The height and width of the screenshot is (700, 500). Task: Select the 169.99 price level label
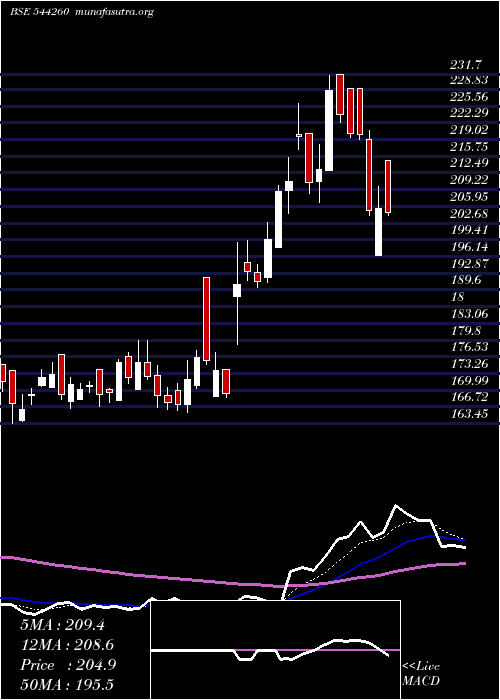click(469, 380)
